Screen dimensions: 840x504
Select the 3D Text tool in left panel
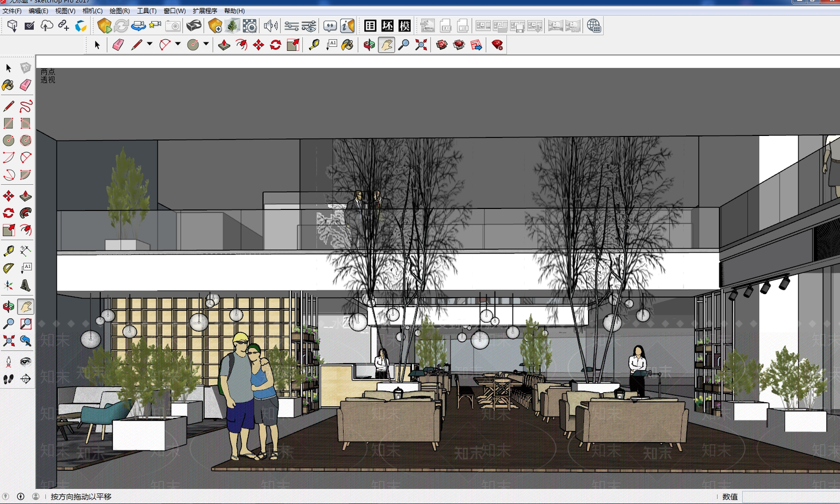pyautogui.click(x=26, y=285)
